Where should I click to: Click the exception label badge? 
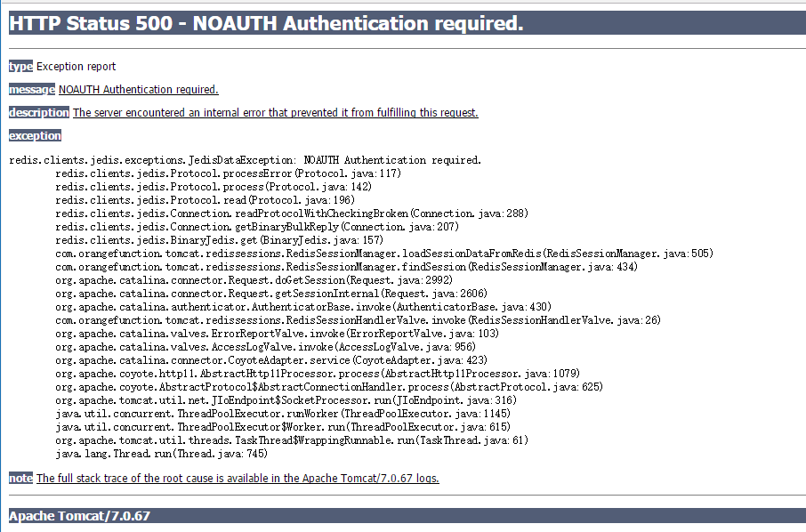point(35,135)
